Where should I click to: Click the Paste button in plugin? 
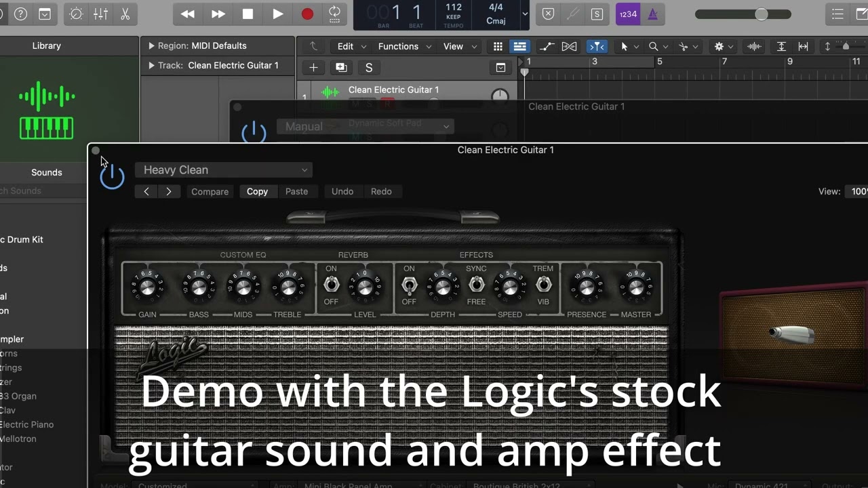click(296, 192)
